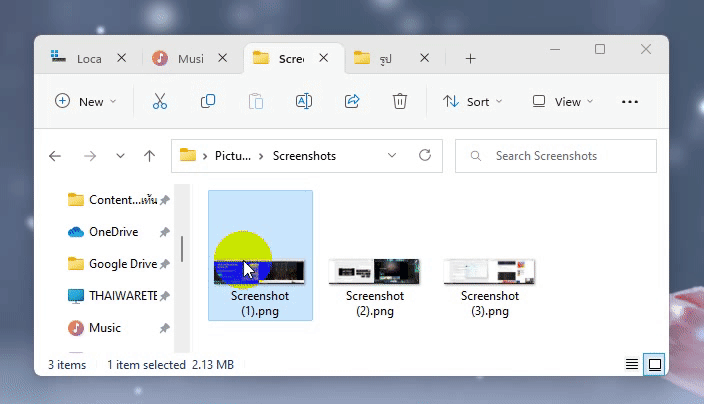Select Screenshot (1).png thumbnail
The height and width of the screenshot is (404, 704).
(260, 272)
